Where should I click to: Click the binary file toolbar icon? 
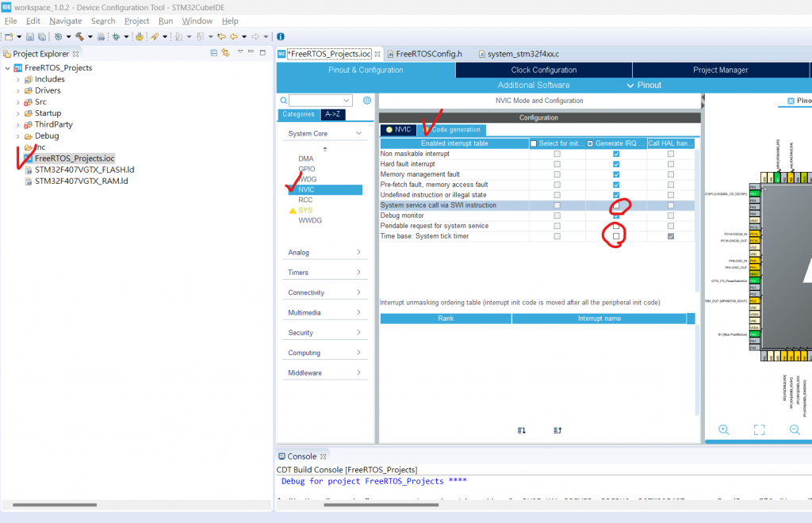[101, 36]
